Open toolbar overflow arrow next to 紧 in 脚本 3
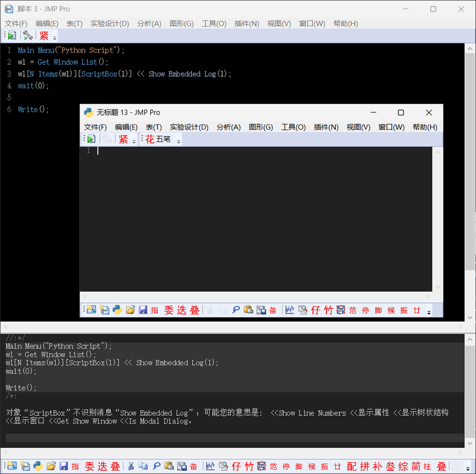 (x=55, y=38)
